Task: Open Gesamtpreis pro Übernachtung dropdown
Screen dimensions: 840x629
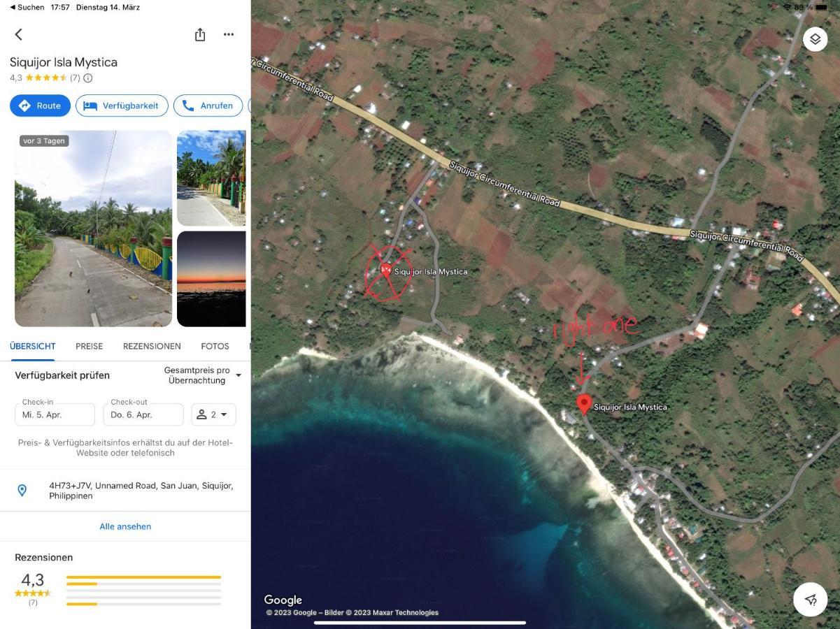Action: [x=202, y=375]
